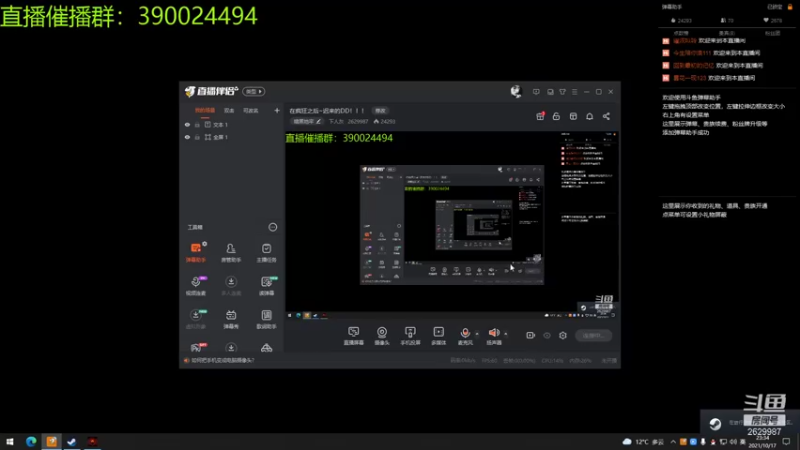Open the 主播任务 tool
Image resolution: width=800 pixels, height=450 pixels.
266,253
